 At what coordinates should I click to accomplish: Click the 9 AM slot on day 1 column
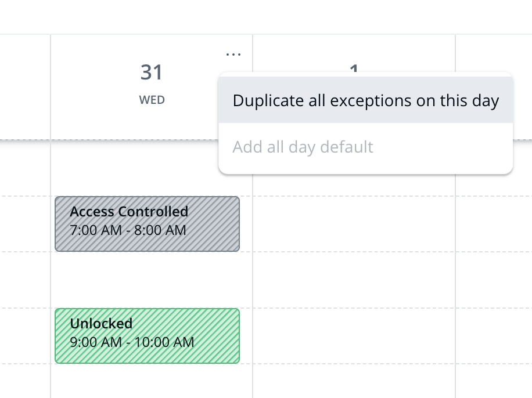[354, 335]
